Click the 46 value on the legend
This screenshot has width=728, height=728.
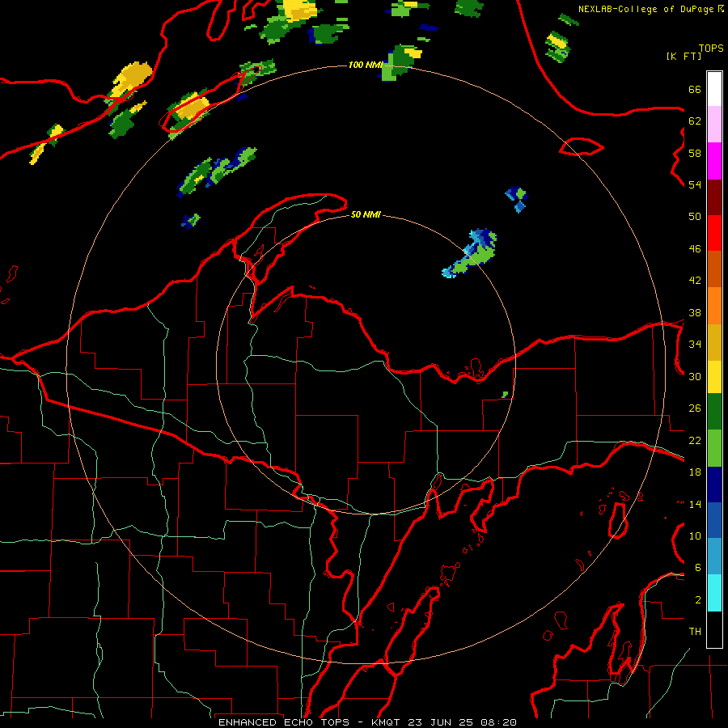tap(695, 249)
